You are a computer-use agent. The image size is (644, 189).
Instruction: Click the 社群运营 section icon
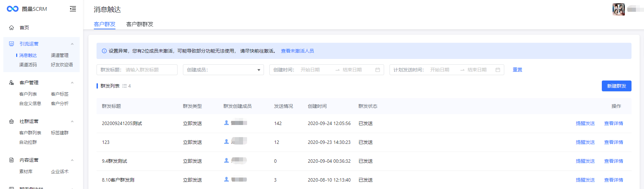point(11,121)
